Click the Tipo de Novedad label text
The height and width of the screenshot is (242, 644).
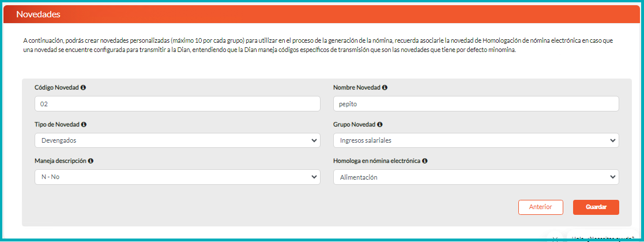pyautogui.click(x=57, y=124)
